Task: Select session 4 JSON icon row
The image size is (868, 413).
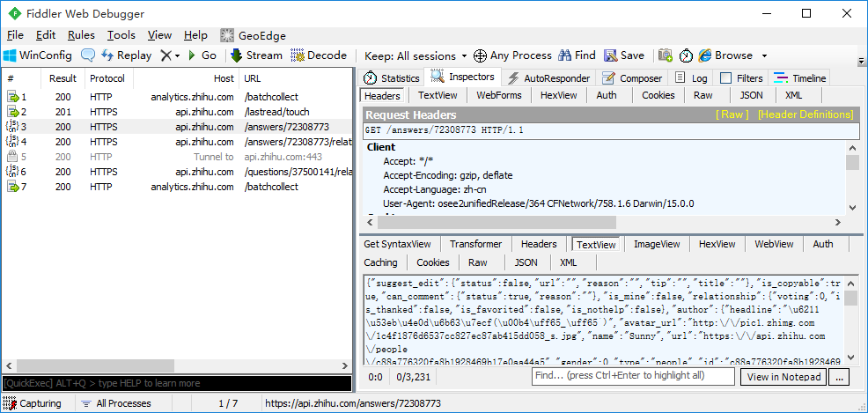Action: pyautogui.click(x=12, y=142)
